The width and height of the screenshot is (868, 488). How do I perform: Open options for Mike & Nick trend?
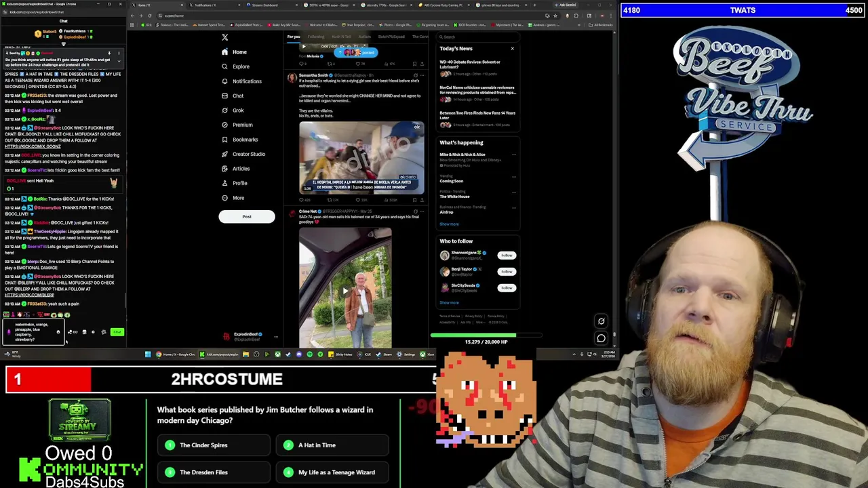click(x=513, y=155)
